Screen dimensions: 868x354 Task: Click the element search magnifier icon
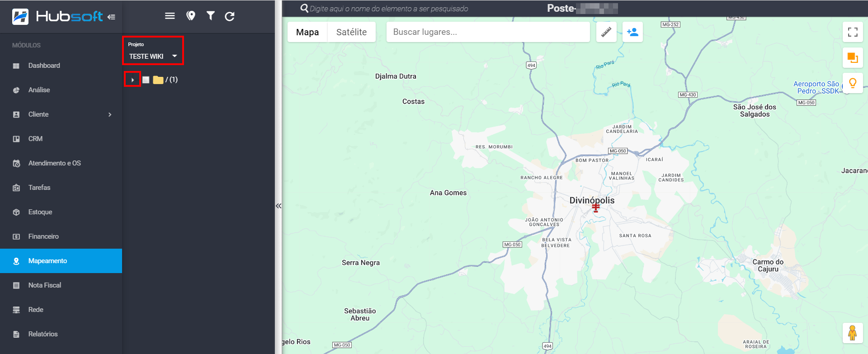304,9
